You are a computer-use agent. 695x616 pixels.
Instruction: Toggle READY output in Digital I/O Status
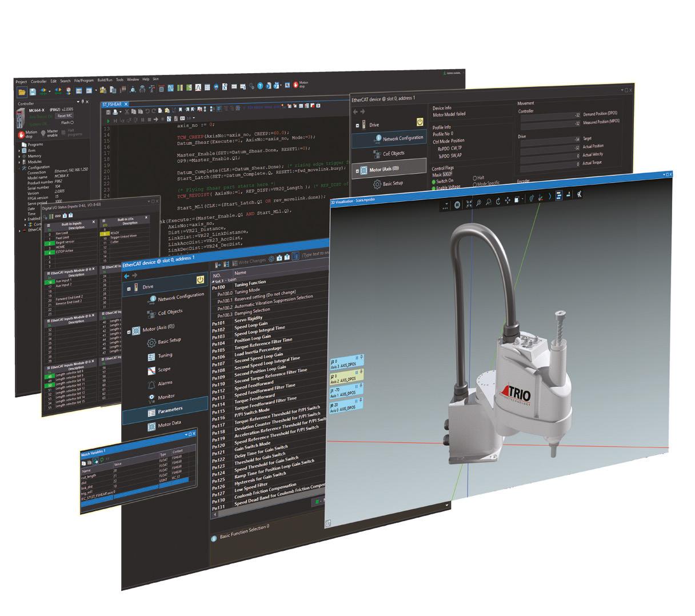105,234
